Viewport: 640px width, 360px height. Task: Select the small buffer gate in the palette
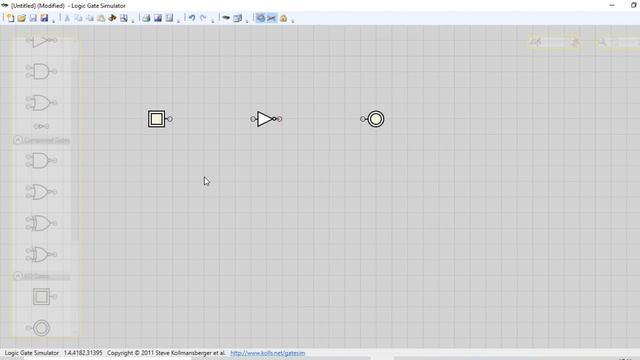(41, 126)
